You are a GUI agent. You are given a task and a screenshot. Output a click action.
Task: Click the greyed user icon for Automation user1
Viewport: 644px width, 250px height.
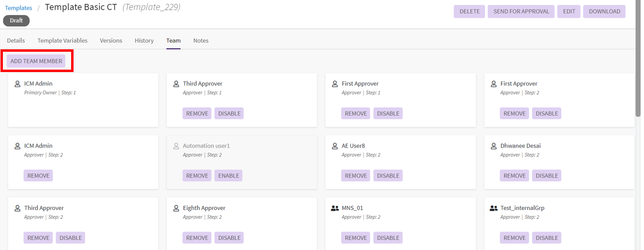(176, 146)
